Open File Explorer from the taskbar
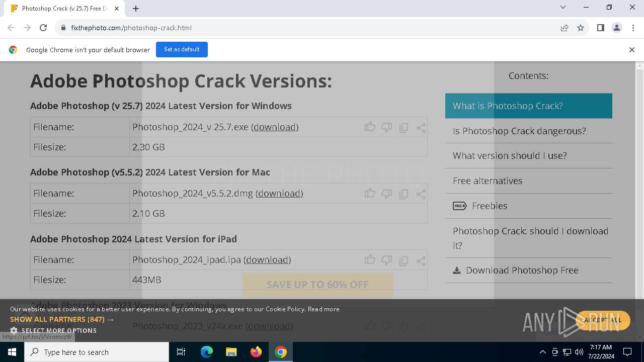 tap(231, 352)
